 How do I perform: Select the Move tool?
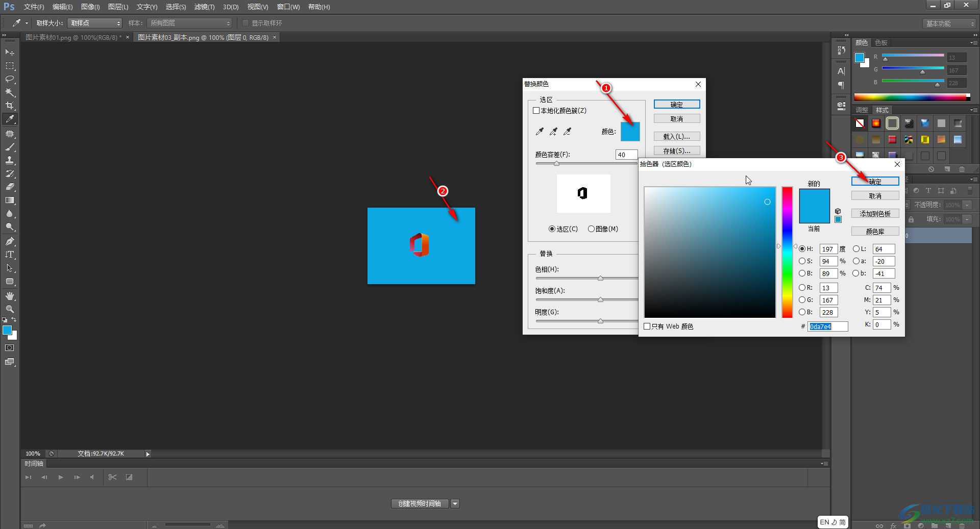click(x=10, y=53)
